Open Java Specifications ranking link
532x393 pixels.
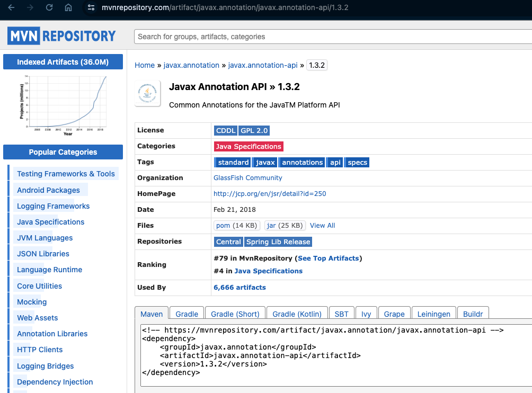pos(268,271)
